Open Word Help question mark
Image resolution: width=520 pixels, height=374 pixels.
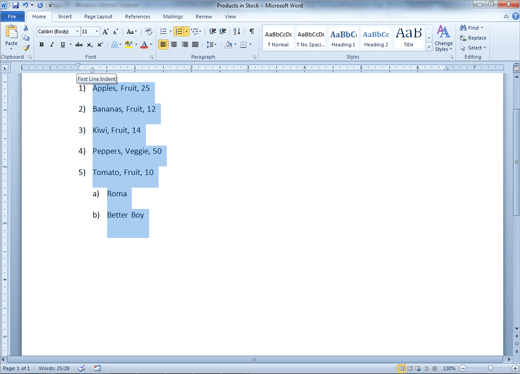coord(516,16)
